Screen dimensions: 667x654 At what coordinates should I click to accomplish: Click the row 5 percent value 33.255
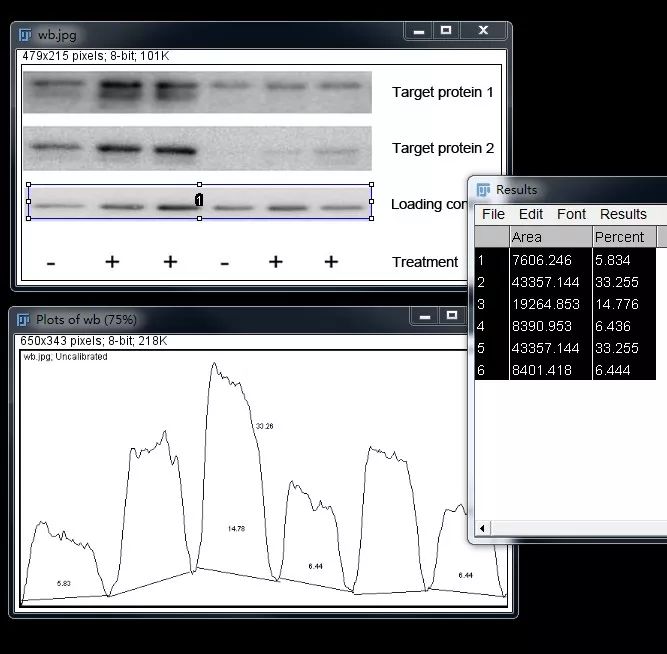click(617, 348)
